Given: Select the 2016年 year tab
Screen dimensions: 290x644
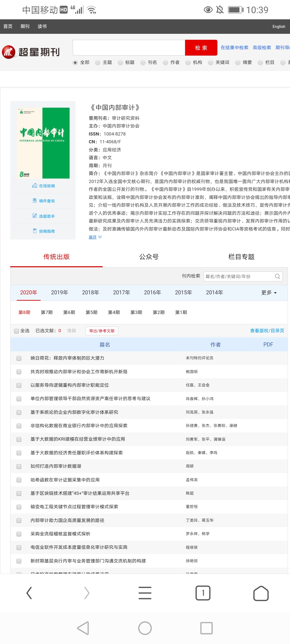Looking at the screenshot, I should pos(153,292).
